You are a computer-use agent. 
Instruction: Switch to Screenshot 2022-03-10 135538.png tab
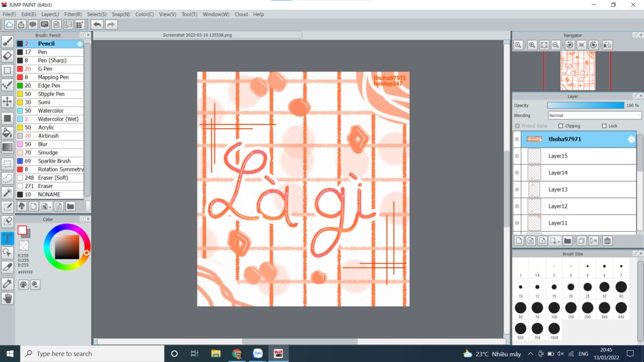197,35
